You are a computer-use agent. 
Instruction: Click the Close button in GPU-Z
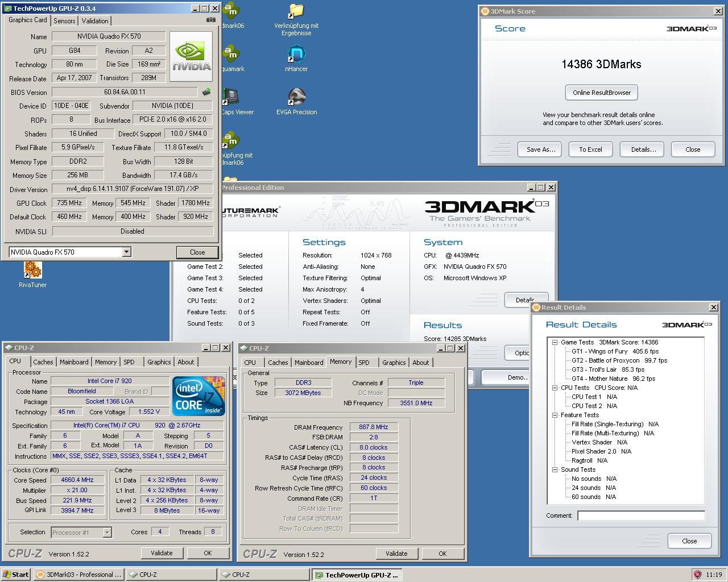tap(197, 252)
